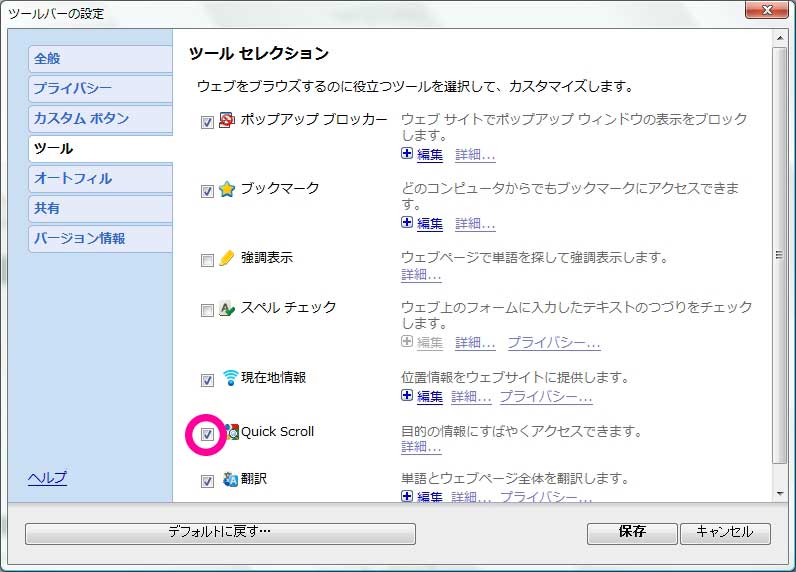
Task: Click the highlighter (強調表示) pen icon
Action: [x=227, y=259]
